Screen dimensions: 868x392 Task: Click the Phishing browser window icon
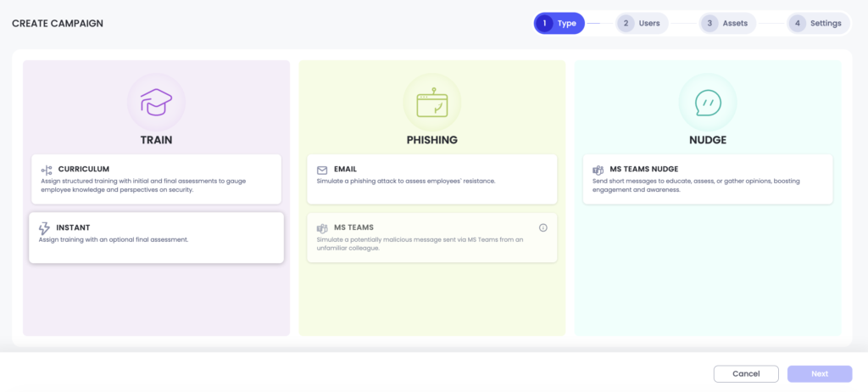click(431, 103)
